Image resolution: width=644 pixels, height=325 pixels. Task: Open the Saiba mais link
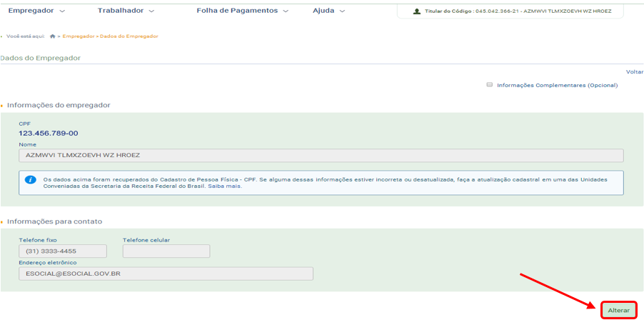(225, 186)
